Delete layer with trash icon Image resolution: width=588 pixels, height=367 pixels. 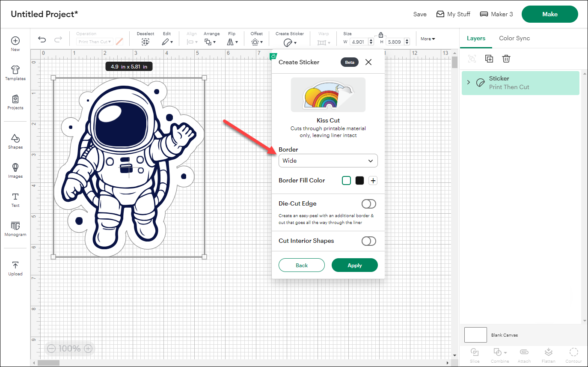coord(506,59)
